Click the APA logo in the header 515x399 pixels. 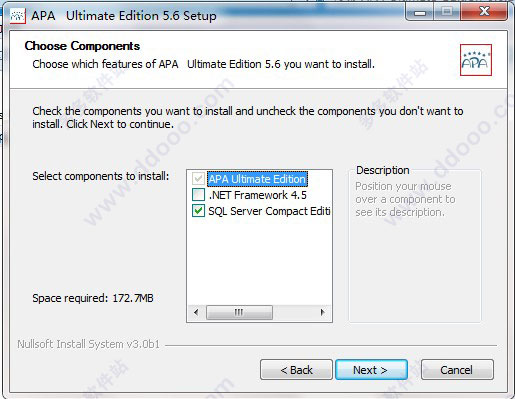476,60
